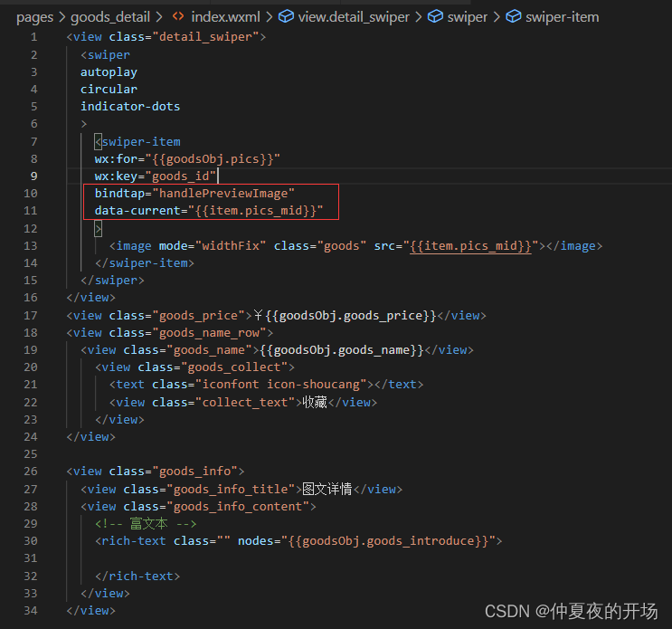The width and height of the screenshot is (672, 629).
Task: Expand the chevron before the swiper-item breadcrumb
Action: tap(497, 17)
